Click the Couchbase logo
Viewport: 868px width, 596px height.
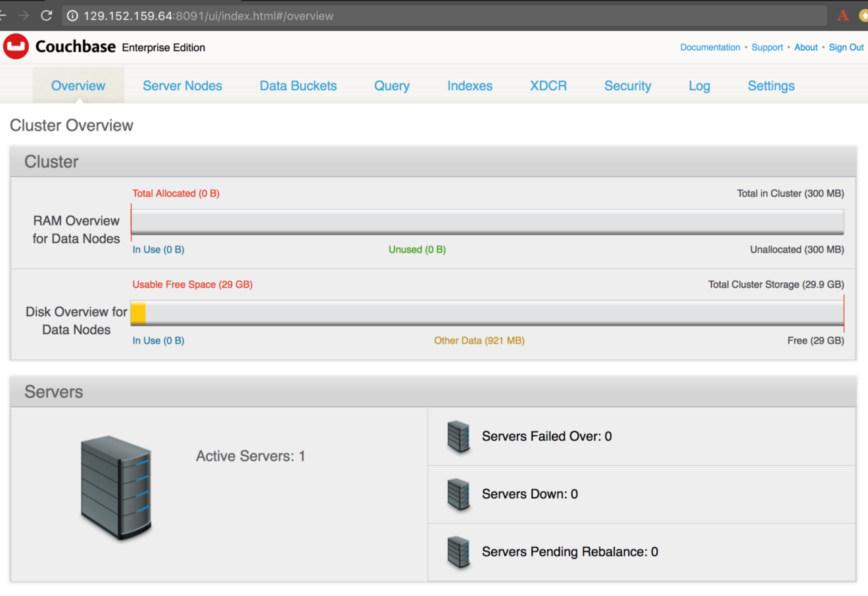[x=16, y=47]
